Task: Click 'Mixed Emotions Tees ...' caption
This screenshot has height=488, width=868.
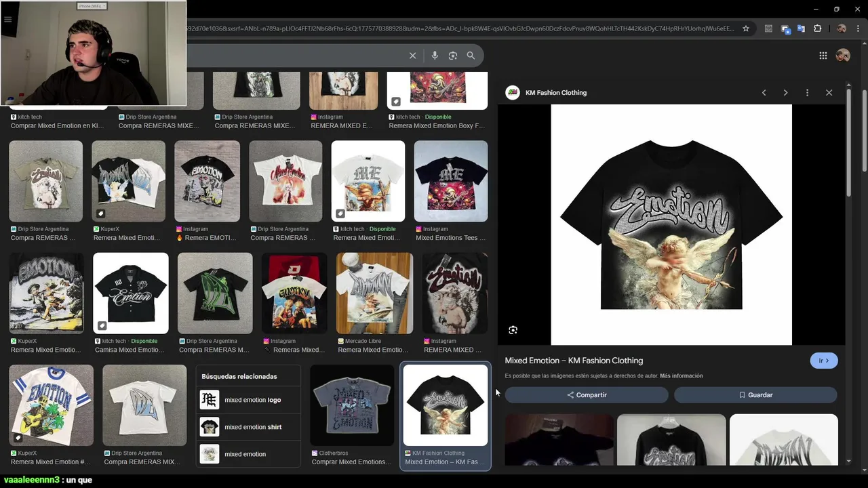Action: [450, 238]
